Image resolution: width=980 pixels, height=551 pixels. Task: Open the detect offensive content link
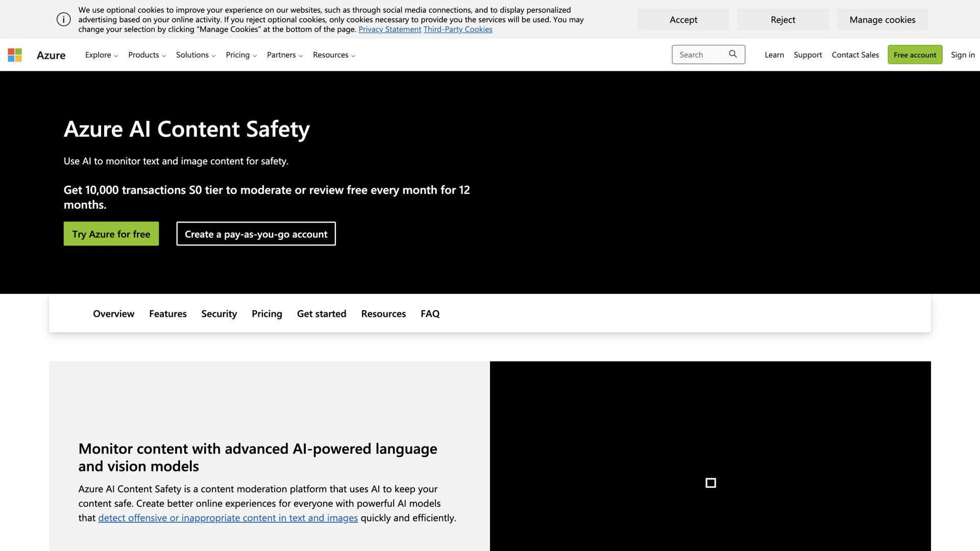coord(228,517)
